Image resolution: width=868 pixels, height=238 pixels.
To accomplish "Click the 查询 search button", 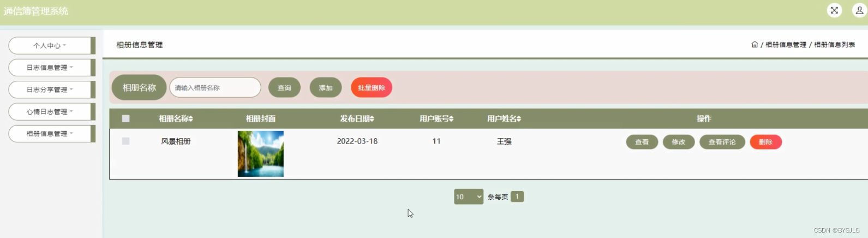I will pyautogui.click(x=284, y=87).
